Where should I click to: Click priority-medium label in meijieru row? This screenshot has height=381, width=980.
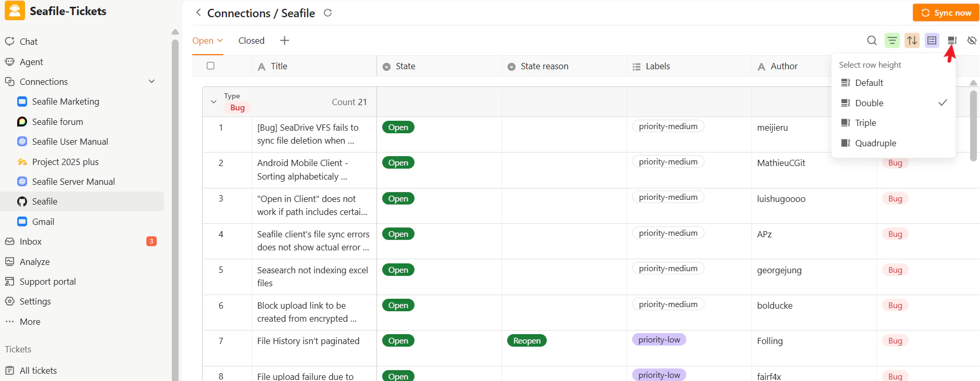[x=668, y=126]
